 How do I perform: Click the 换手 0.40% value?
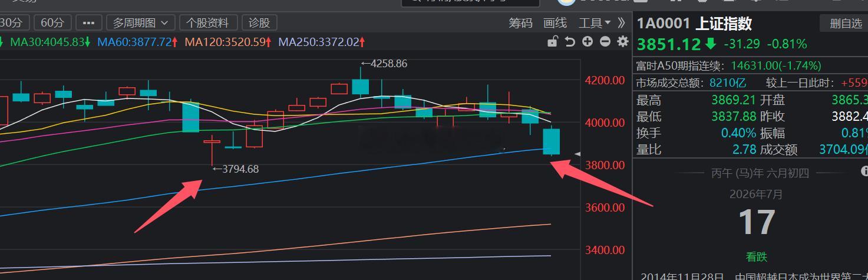coord(738,133)
